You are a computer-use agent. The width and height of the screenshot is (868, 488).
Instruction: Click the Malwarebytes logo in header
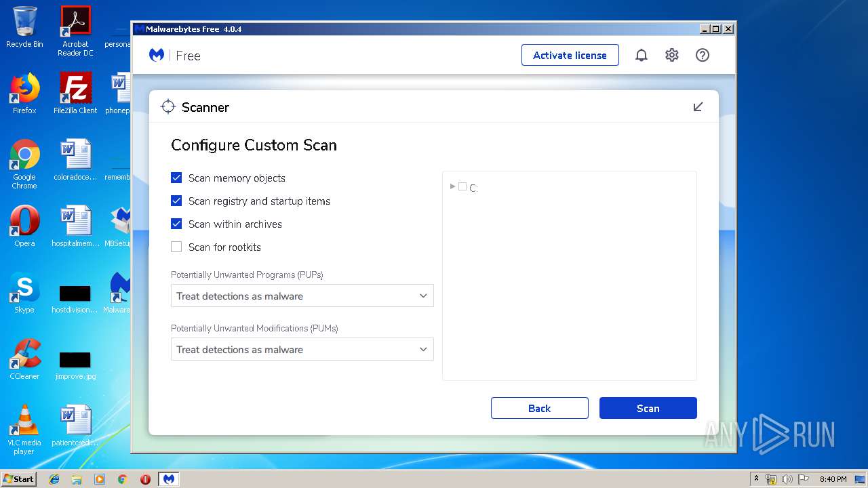(x=157, y=56)
